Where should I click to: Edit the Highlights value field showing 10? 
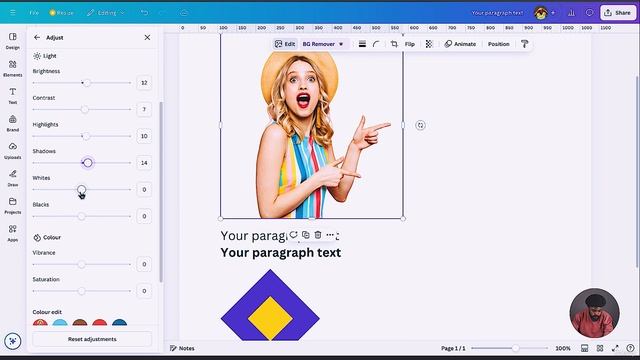[144, 136]
